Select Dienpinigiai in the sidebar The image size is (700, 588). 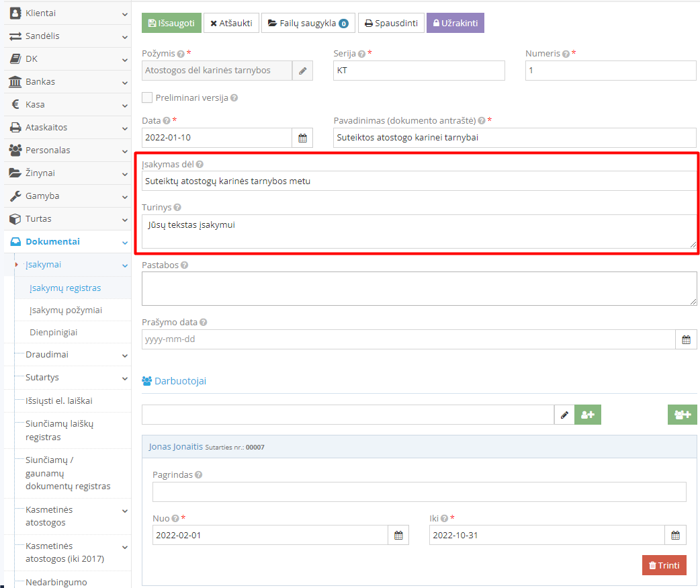[53, 333]
